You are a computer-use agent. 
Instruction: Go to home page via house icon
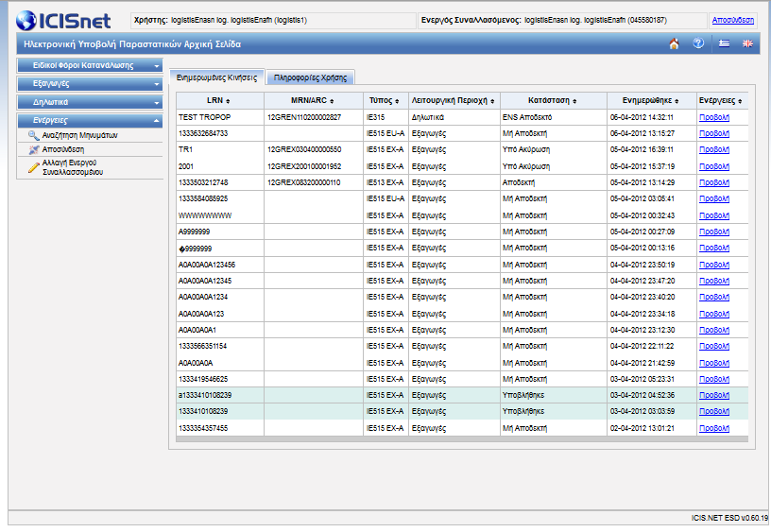674,43
